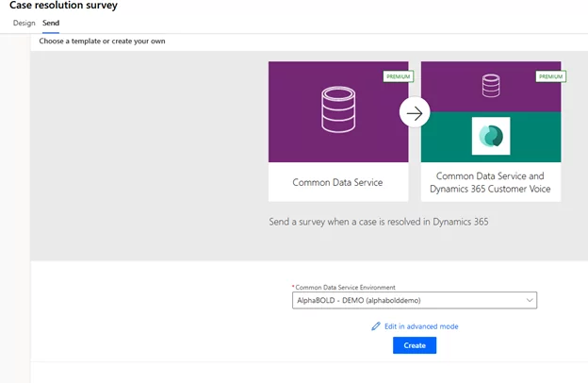Click the Dynamics 365 Customer Voice logo
The width and height of the screenshot is (588, 383).
click(x=491, y=136)
